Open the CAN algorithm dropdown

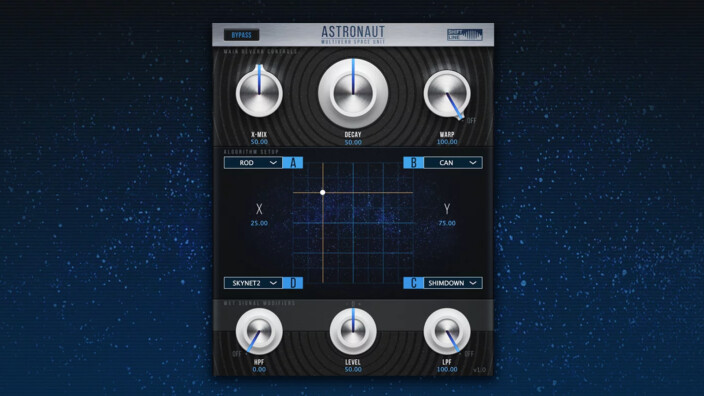(x=453, y=163)
